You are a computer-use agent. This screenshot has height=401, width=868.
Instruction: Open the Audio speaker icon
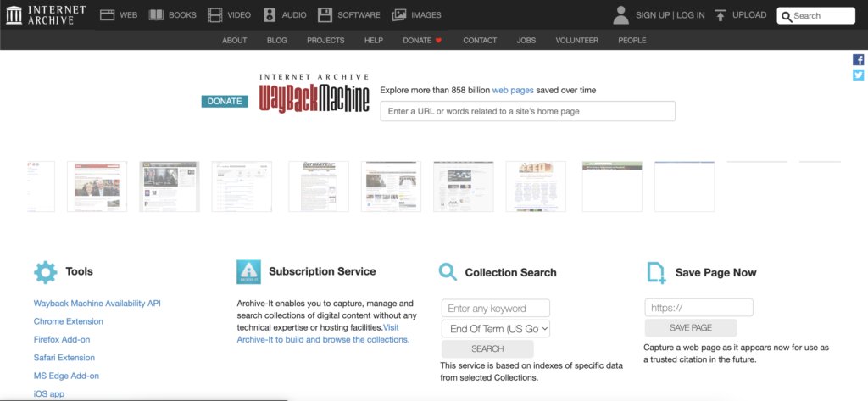pyautogui.click(x=270, y=15)
